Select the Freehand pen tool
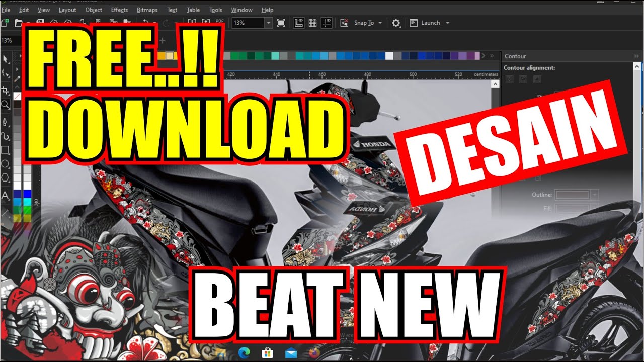Screen dimensions: 644x362 (x=6, y=121)
